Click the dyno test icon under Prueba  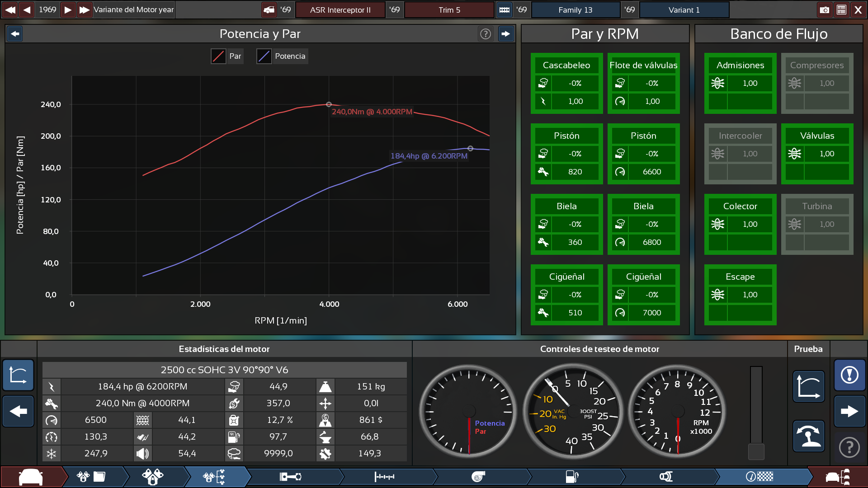tap(809, 436)
